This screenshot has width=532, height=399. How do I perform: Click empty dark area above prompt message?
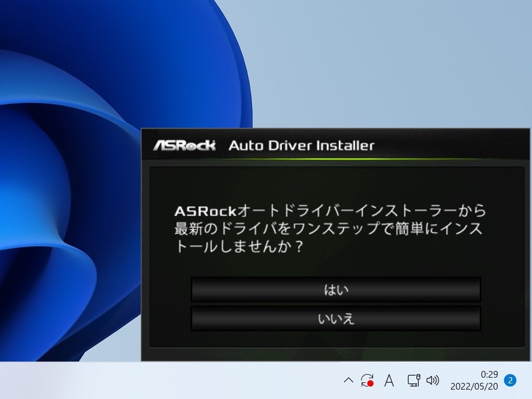click(336, 184)
